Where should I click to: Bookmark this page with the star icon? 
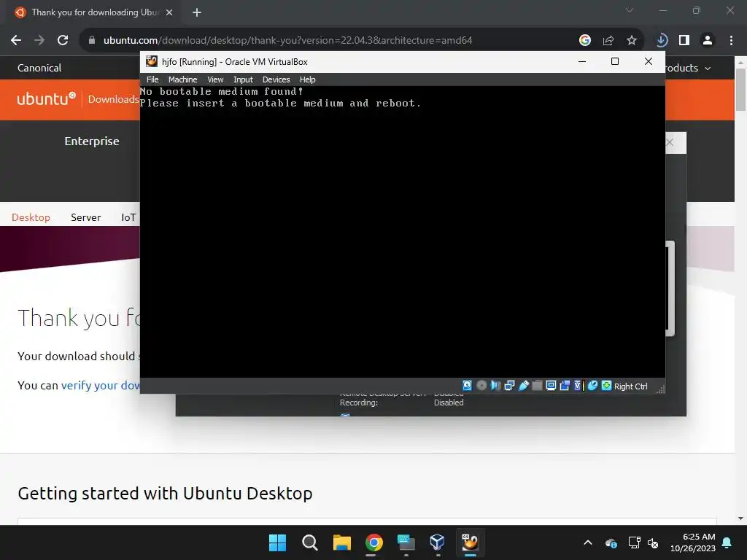coord(631,41)
